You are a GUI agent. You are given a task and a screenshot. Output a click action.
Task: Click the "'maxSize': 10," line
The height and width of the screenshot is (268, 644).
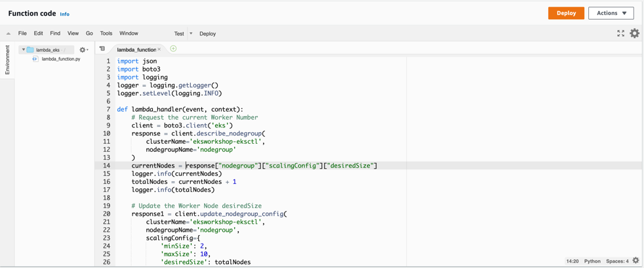pos(186,254)
